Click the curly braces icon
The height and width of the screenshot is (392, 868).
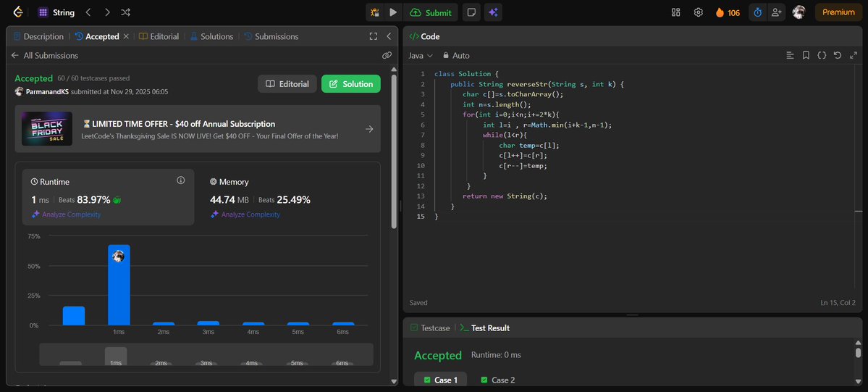pos(822,56)
